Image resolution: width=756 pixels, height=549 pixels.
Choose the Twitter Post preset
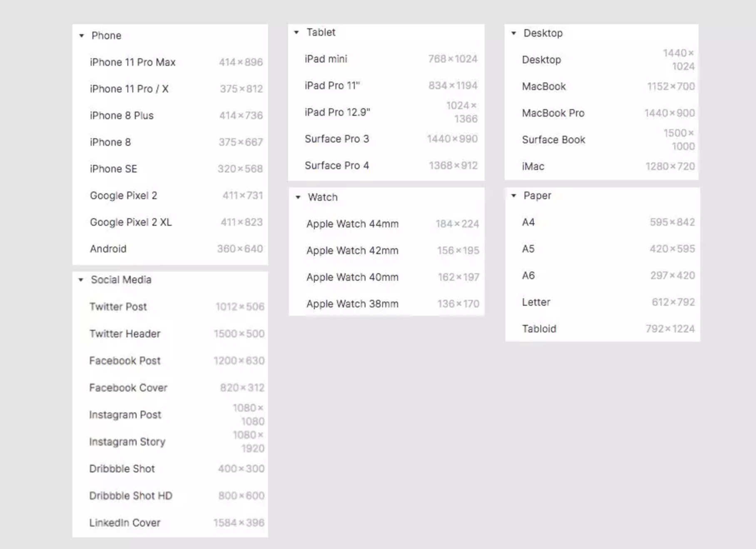coord(170,307)
